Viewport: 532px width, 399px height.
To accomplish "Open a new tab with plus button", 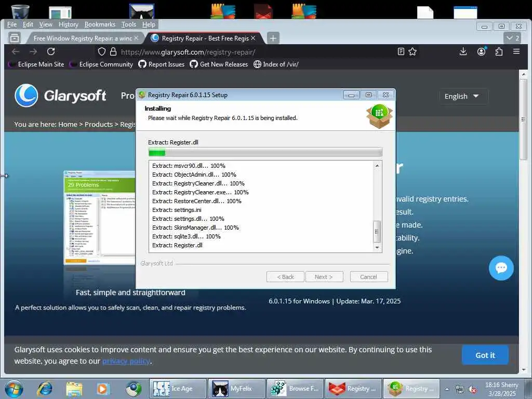I will click(273, 38).
